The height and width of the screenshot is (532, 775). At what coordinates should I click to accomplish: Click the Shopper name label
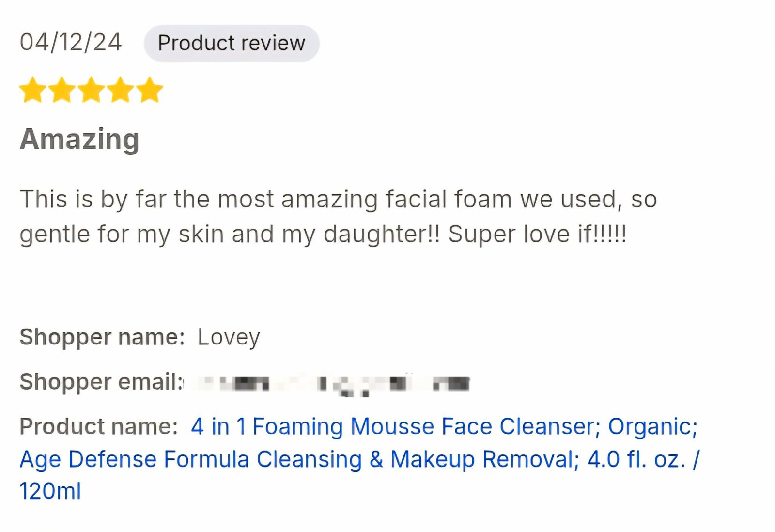coord(102,337)
